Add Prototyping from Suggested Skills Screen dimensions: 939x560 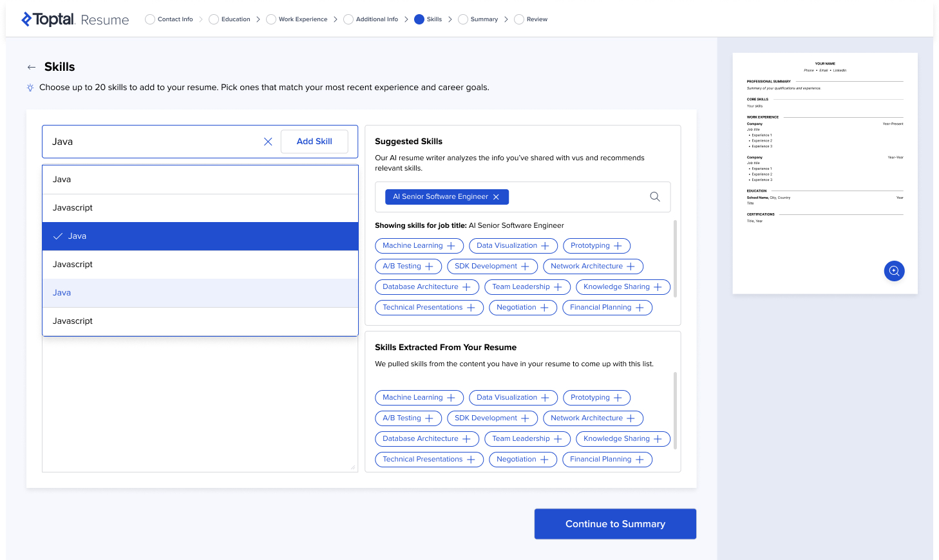(596, 246)
